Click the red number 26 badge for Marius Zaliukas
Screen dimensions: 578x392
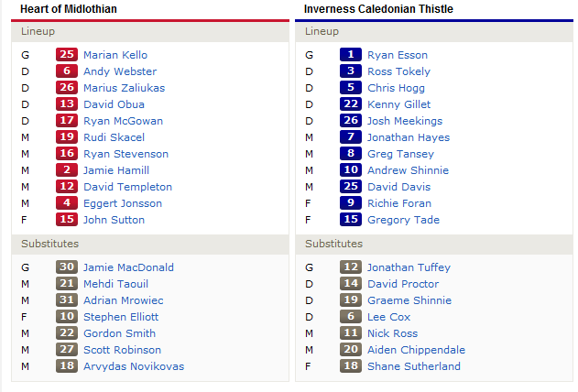(x=67, y=88)
